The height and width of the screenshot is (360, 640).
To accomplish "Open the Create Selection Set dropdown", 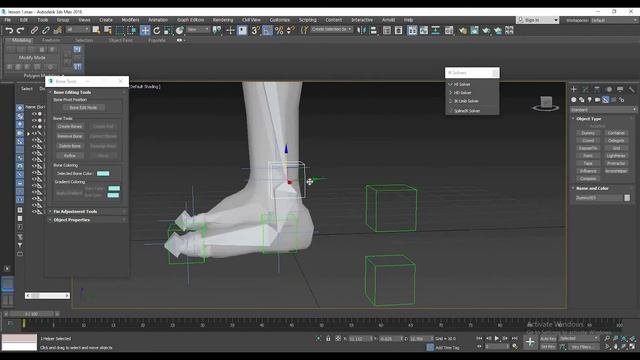I will 331,29.
